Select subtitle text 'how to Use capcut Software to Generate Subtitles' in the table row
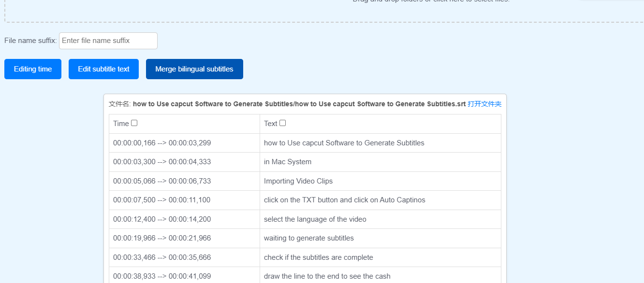The image size is (644, 283). 344,143
